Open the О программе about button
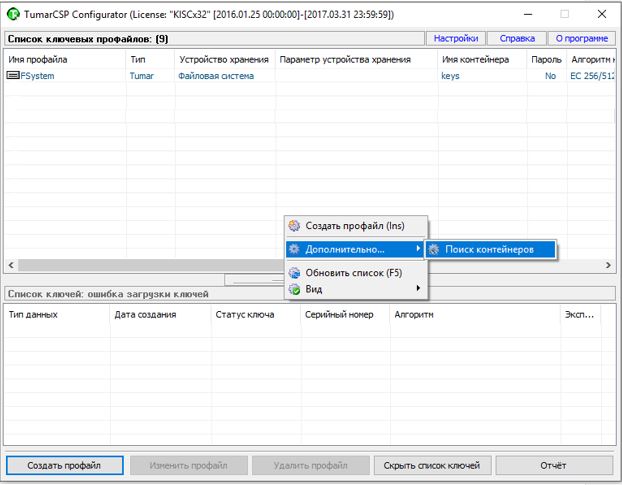Image resolution: width=622 pixels, height=485 pixels. (x=581, y=38)
